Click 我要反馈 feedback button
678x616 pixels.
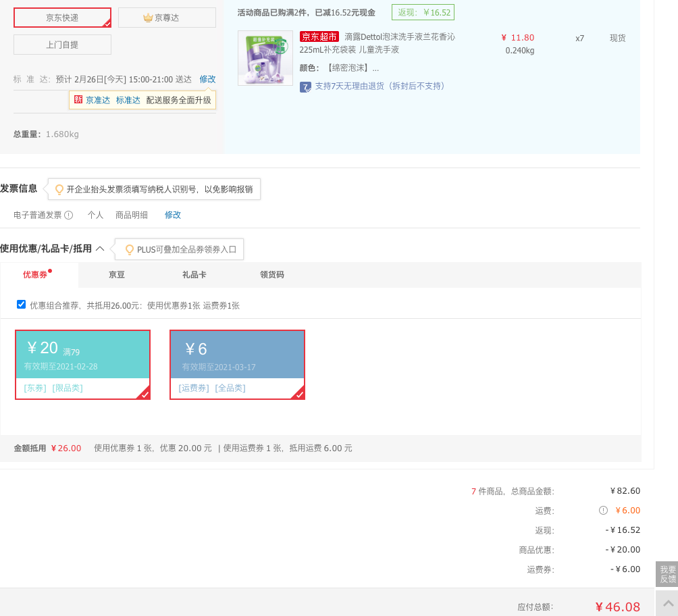coord(667,575)
